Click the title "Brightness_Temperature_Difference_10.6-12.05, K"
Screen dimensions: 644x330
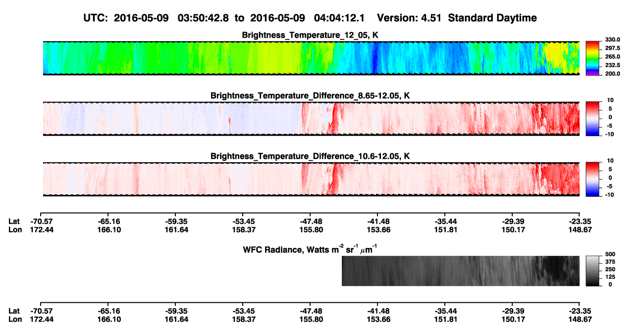coord(311,156)
